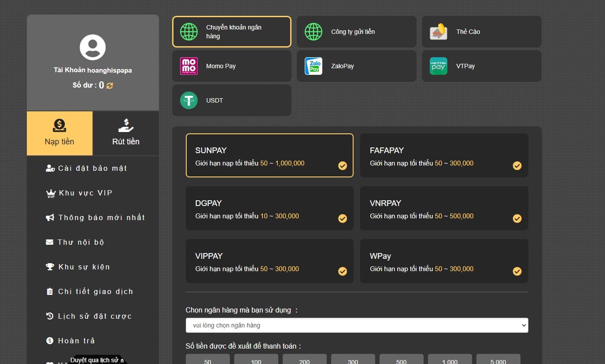Open Chi tiết giao dịch menu item

point(93,291)
